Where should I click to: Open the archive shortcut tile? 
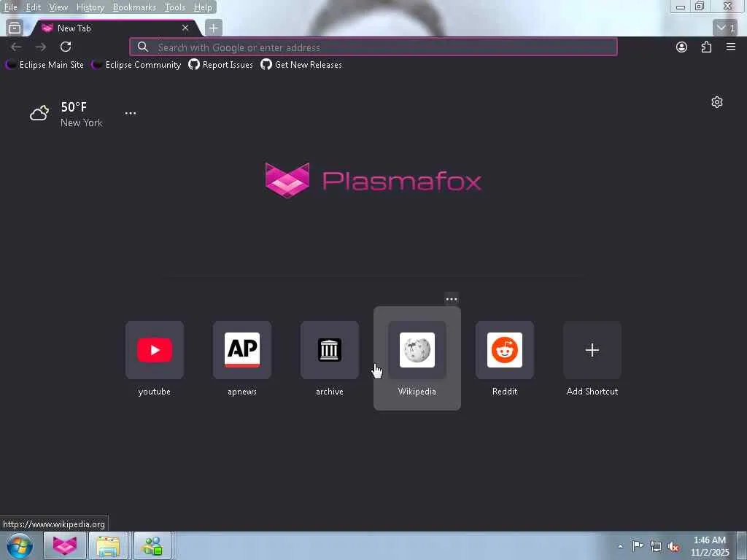pos(330,358)
